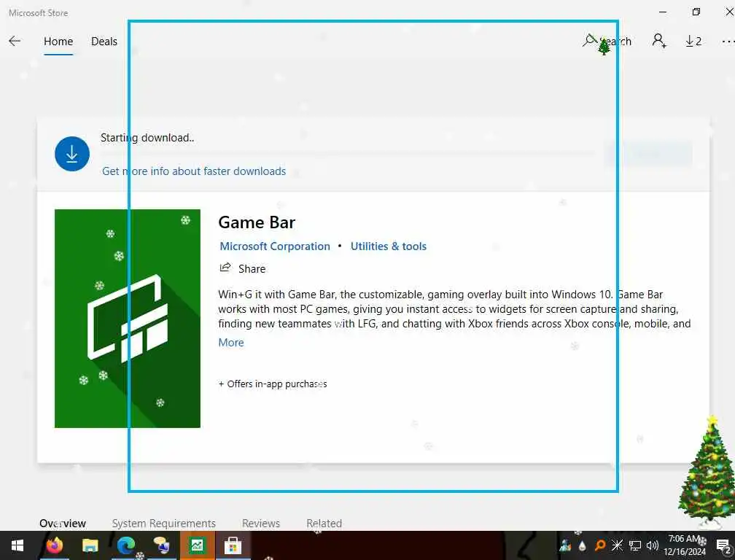The width and height of the screenshot is (735, 560).
Task: Open the green chart app on taskbar
Action: (x=197, y=545)
